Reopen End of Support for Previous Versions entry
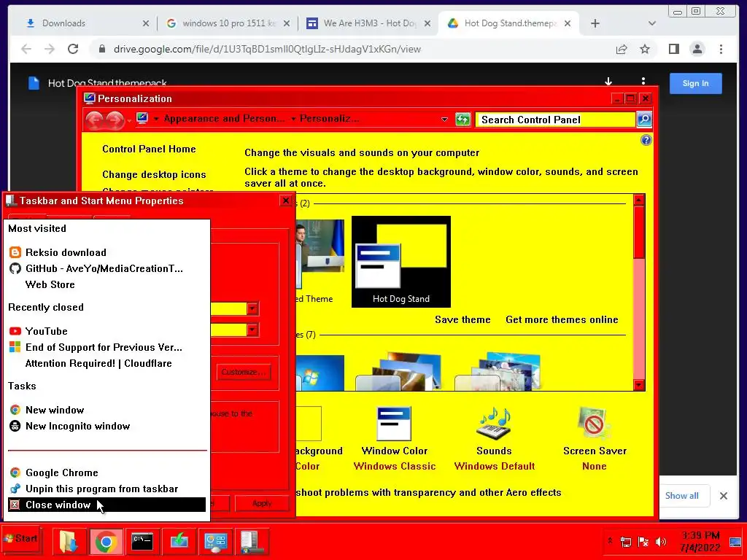Image resolution: width=747 pixels, height=560 pixels. [107, 347]
